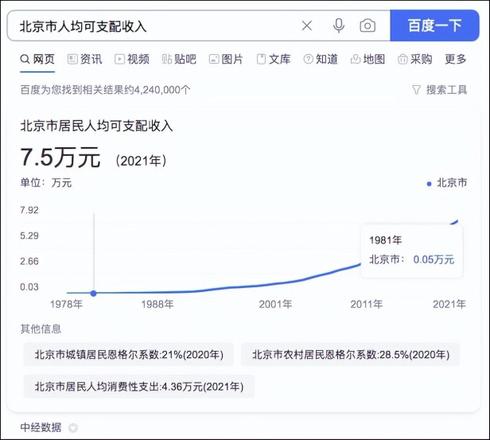Go to the 贴吧 tab

179,59
